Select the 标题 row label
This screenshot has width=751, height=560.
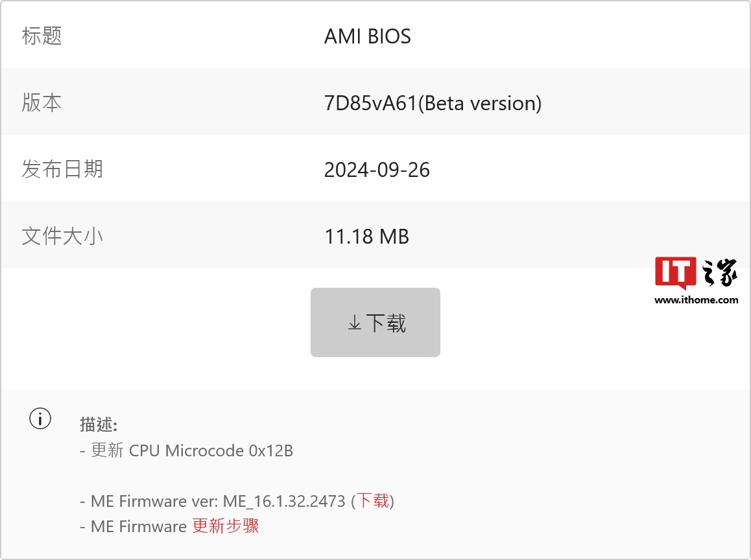(x=42, y=36)
